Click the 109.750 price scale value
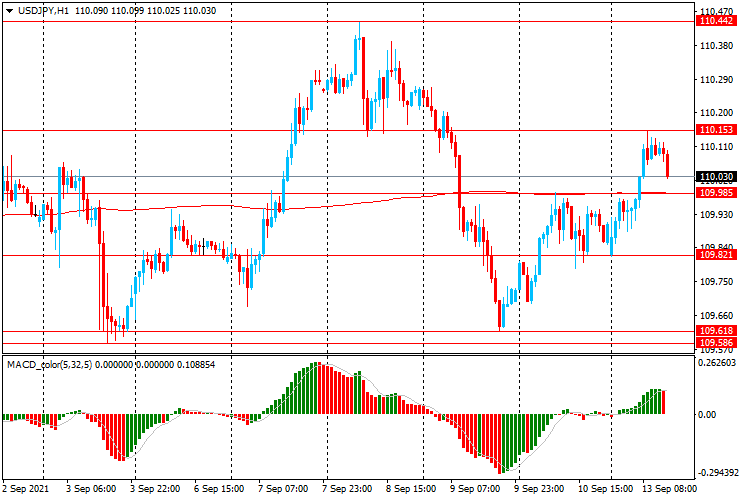 pos(716,282)
